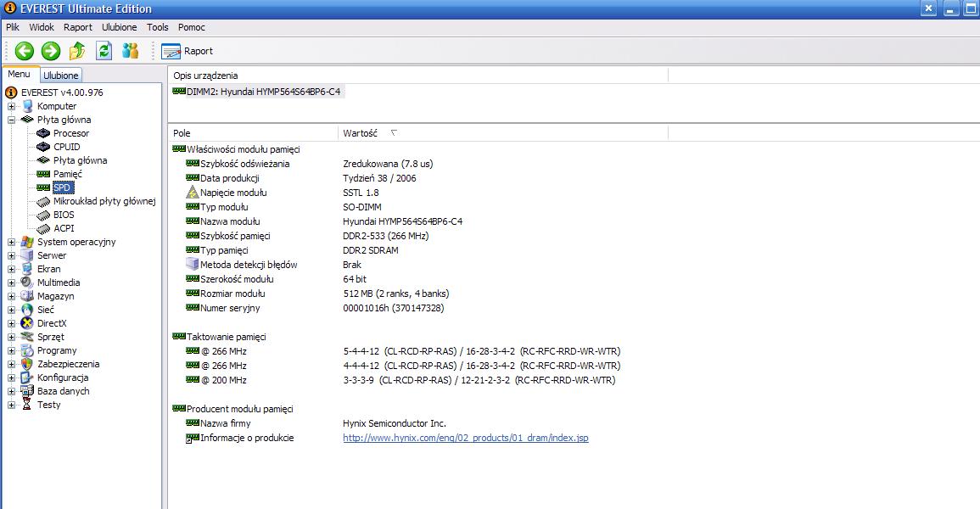The image size is (980, 509).
Task: Click the Konfiguracja icon
Action: tap(27, 378)
